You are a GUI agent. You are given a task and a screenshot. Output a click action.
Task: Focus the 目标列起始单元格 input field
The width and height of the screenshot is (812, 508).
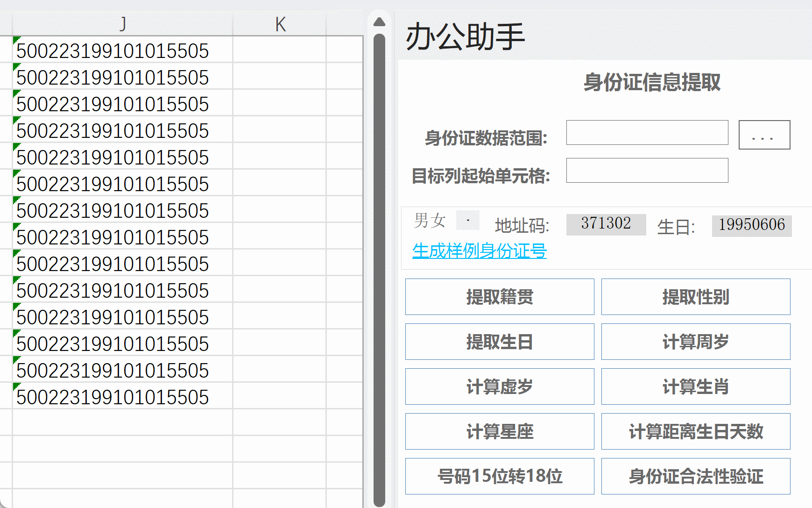(647, 171)
